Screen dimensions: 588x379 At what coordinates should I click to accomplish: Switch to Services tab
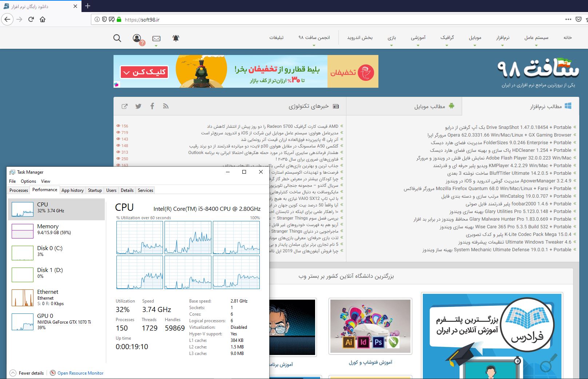point(146,190)
